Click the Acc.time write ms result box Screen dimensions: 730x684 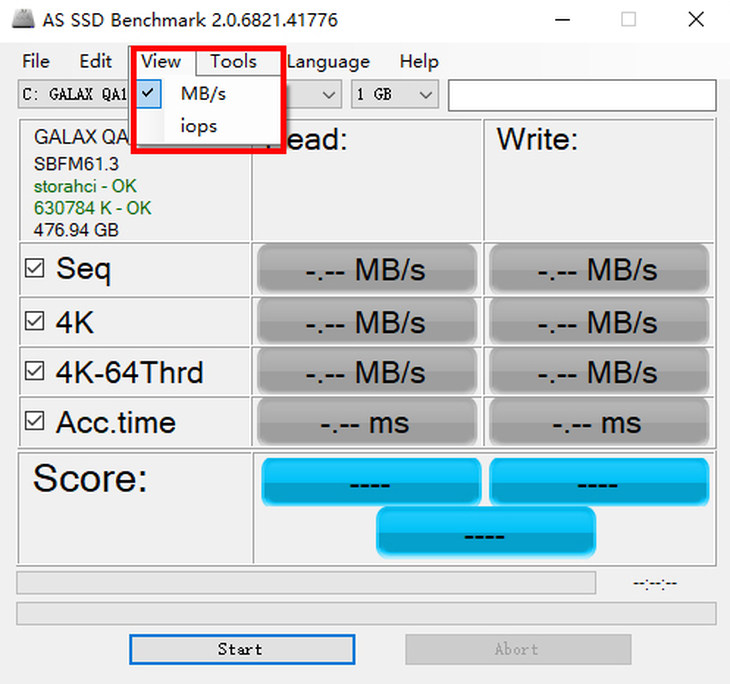click(599, 422)
